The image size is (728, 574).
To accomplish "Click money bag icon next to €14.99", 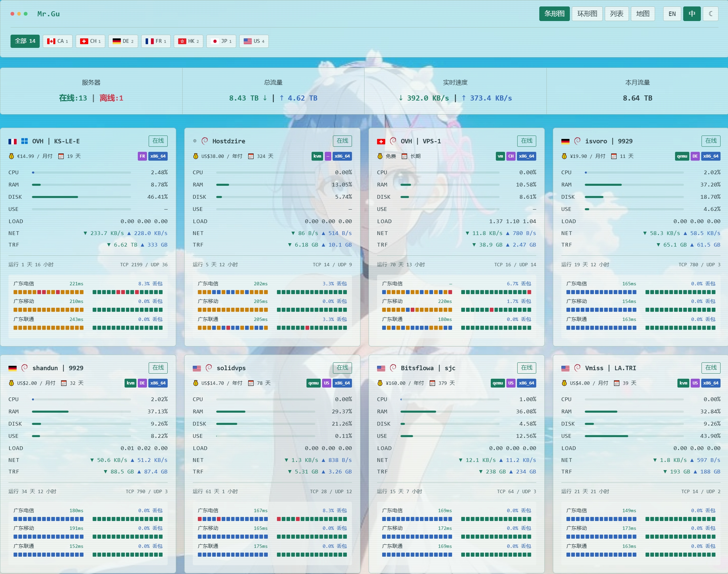I will [x=11, y=156].
